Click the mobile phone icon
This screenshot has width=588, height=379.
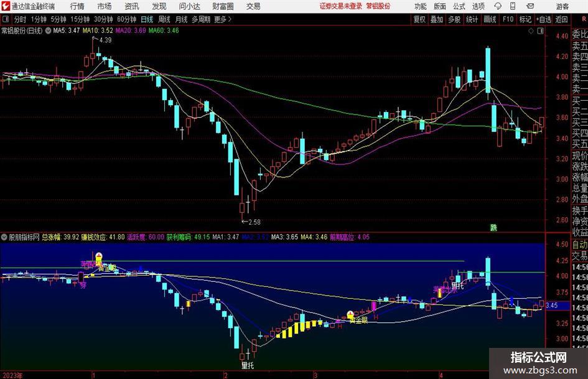(513, 6)
